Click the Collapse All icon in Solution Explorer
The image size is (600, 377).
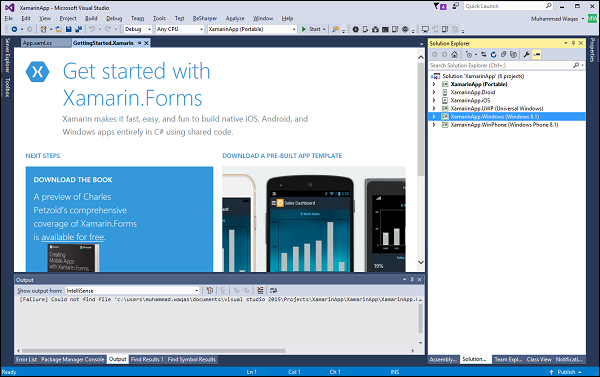tap(504, 55)
